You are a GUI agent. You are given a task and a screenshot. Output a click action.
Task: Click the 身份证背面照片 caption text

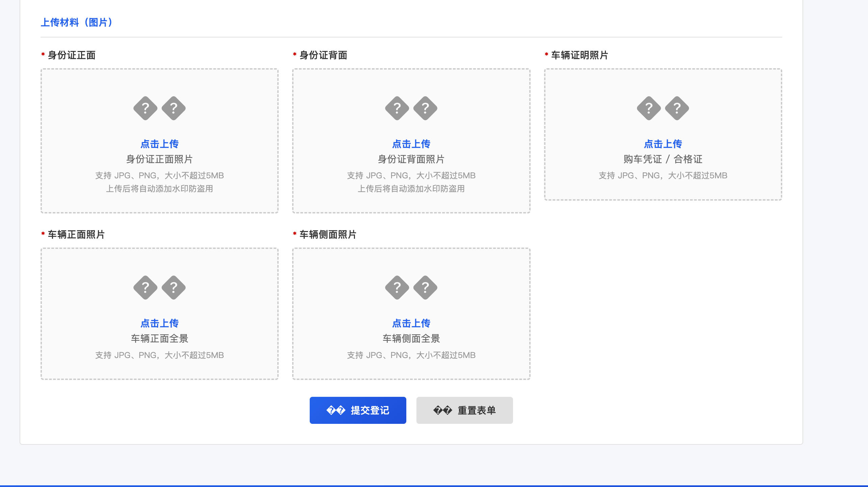coord(411,159)
